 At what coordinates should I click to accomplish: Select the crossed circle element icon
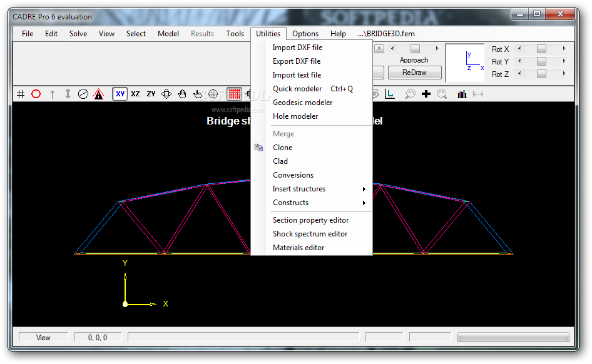coord(83,94)
